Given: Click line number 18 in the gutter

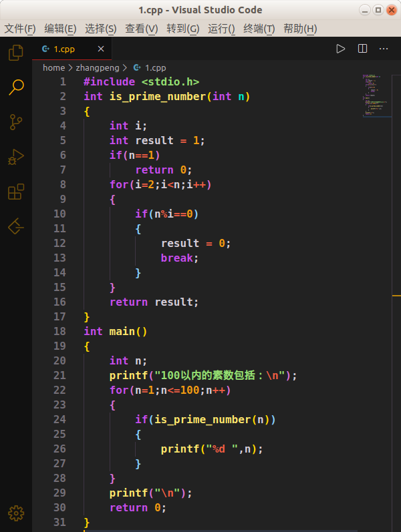Looking at the screenshot, I should click(x=59, y=331).
